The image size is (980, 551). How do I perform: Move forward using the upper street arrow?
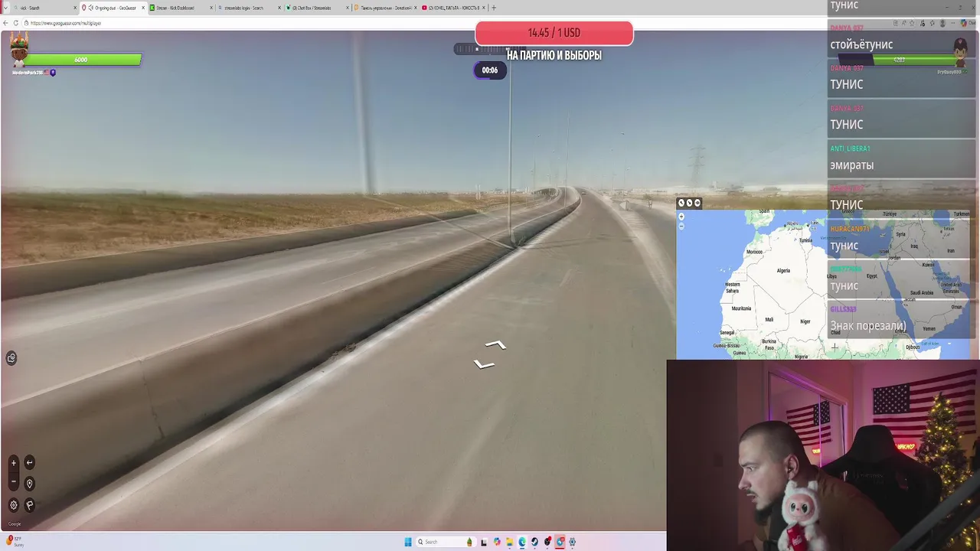[495, 345]
